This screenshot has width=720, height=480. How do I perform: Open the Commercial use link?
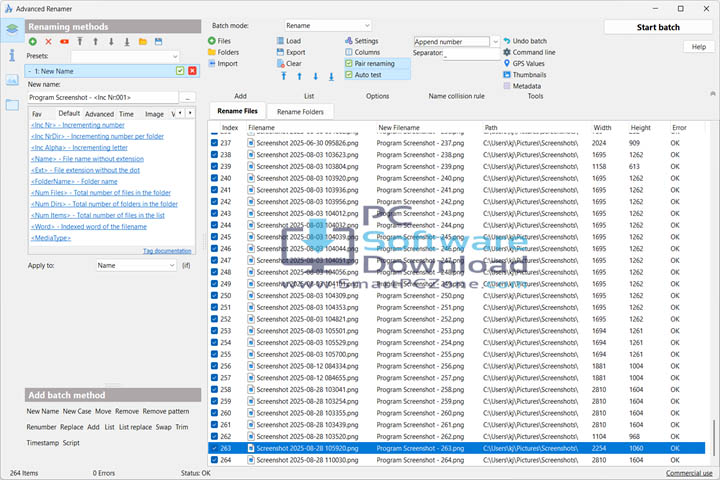point(689,473)
